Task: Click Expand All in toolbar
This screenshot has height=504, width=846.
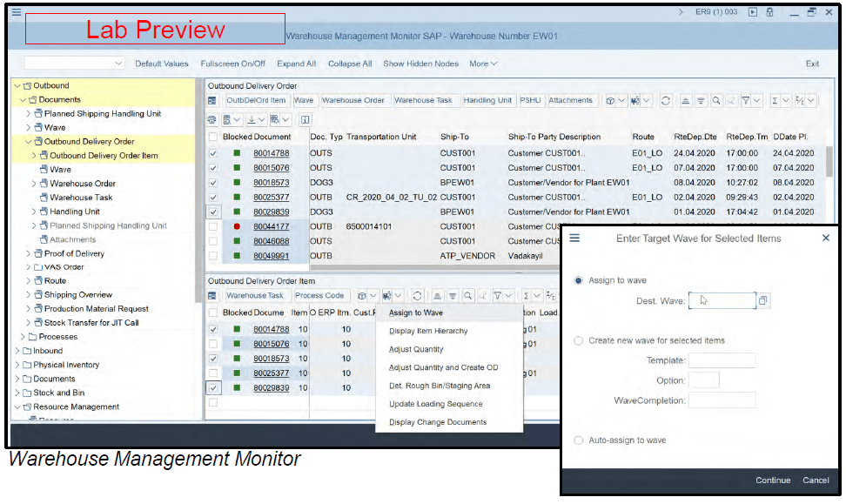Action: (296, 64)
